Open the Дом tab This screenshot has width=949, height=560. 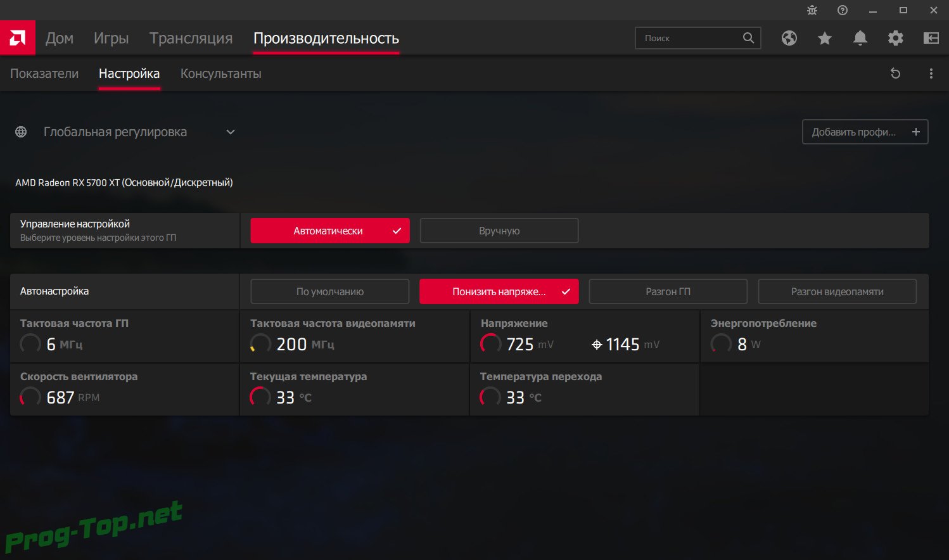tap(60, 38)
